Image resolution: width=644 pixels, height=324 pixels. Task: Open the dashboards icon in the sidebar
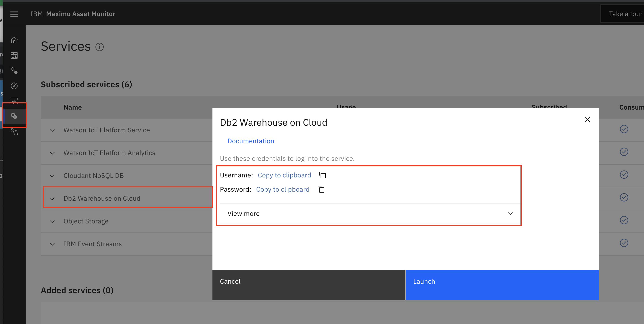coord(14,55)
